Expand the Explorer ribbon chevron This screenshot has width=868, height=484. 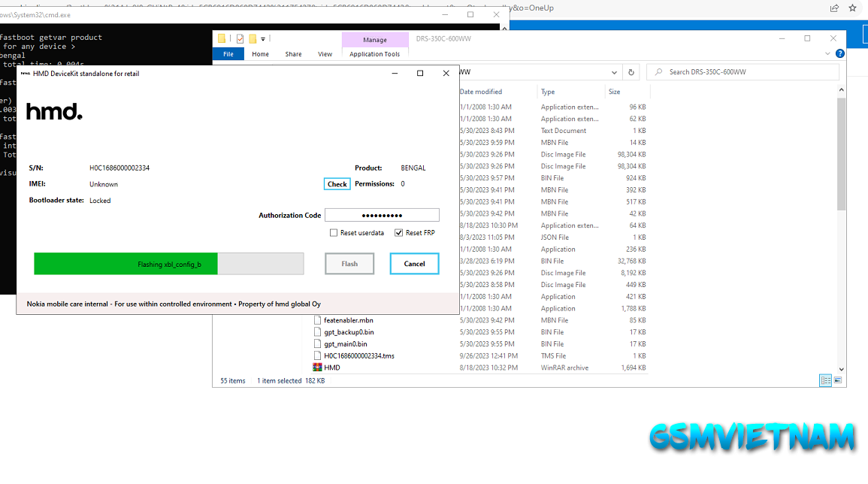827,53
